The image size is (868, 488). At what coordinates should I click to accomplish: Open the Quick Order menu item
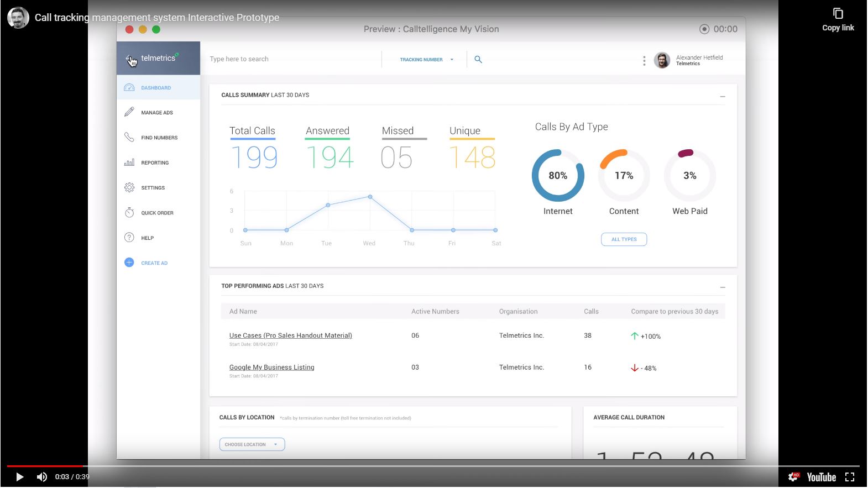coord(158,213)
